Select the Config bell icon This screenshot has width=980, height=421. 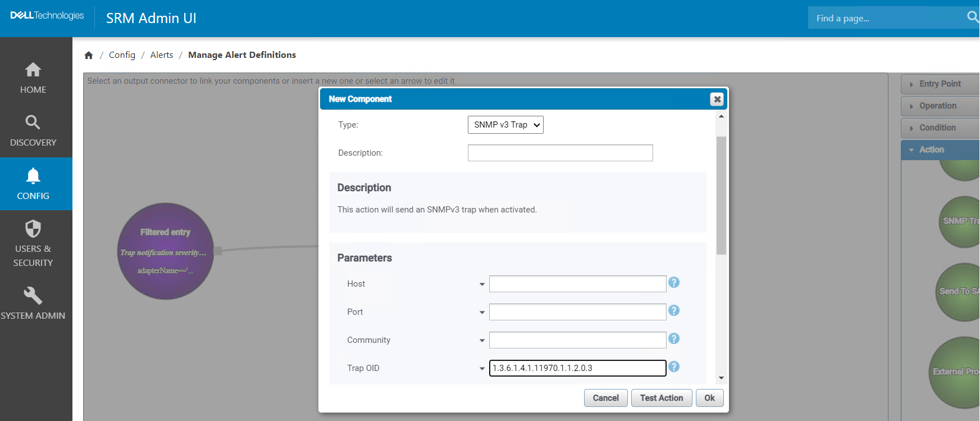click(33, 176)
